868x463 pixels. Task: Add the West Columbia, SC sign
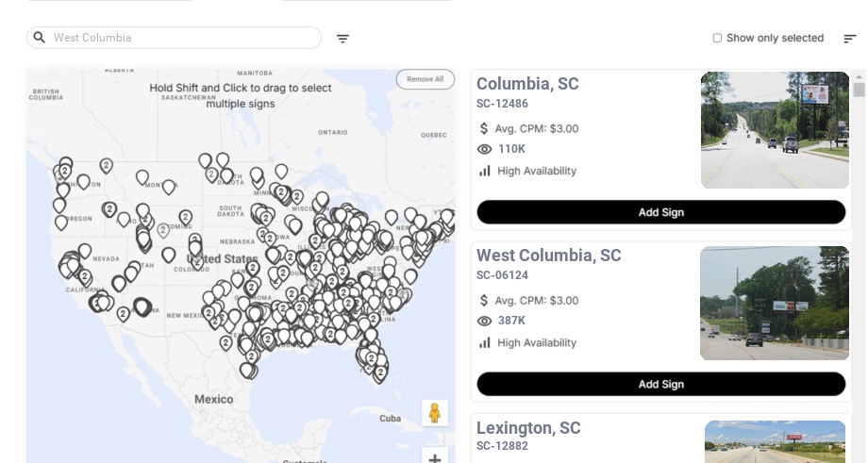click(x=660, y=384)
